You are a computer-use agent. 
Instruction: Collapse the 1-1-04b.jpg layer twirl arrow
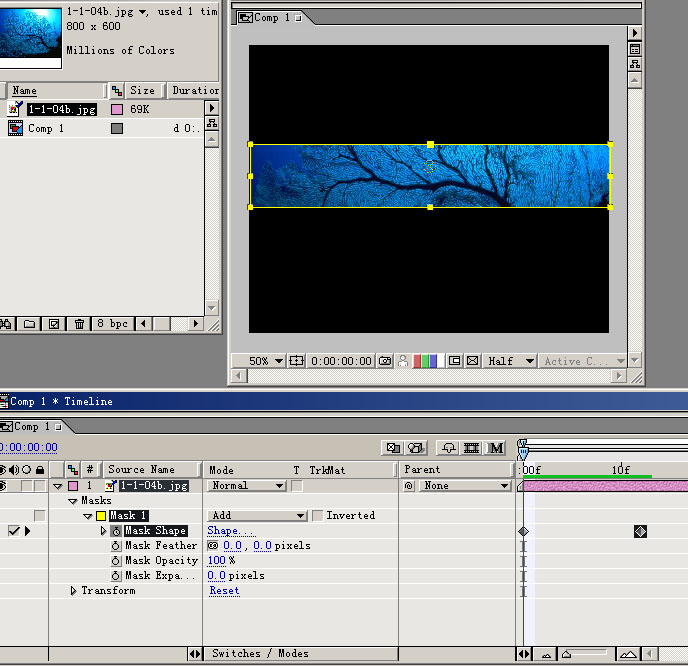[x=57, y=486]
